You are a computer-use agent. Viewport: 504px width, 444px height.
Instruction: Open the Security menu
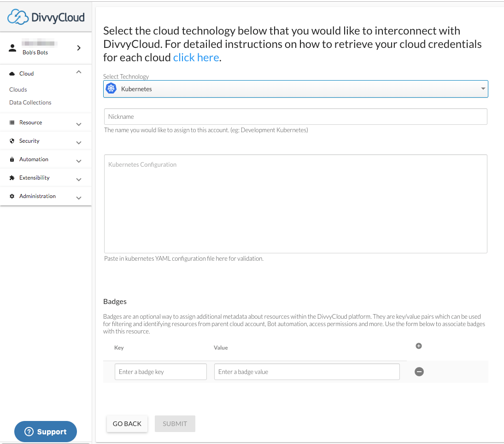[46, 141]
